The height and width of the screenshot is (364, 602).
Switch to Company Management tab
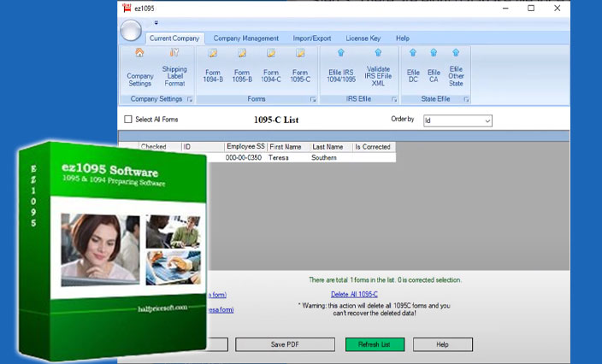click(x=245, y=38)
